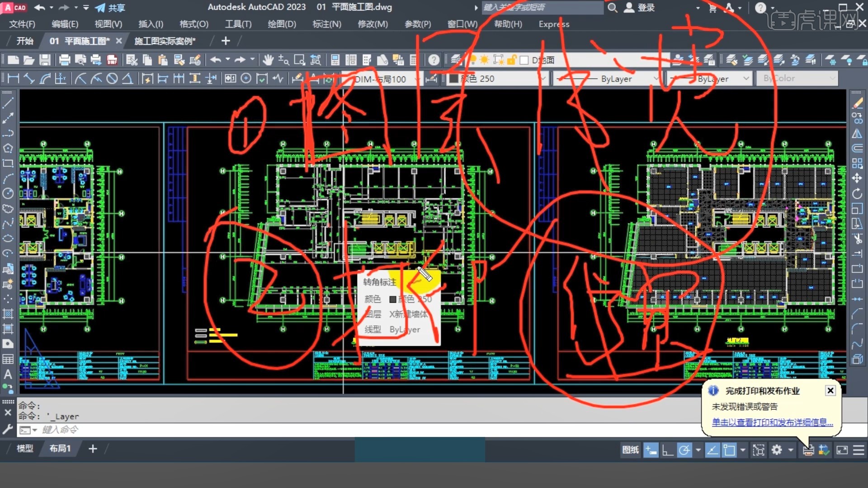Open the Express menu
Image resolution: width=868 pixels, height=488 pixels.
tap(554, 24)
